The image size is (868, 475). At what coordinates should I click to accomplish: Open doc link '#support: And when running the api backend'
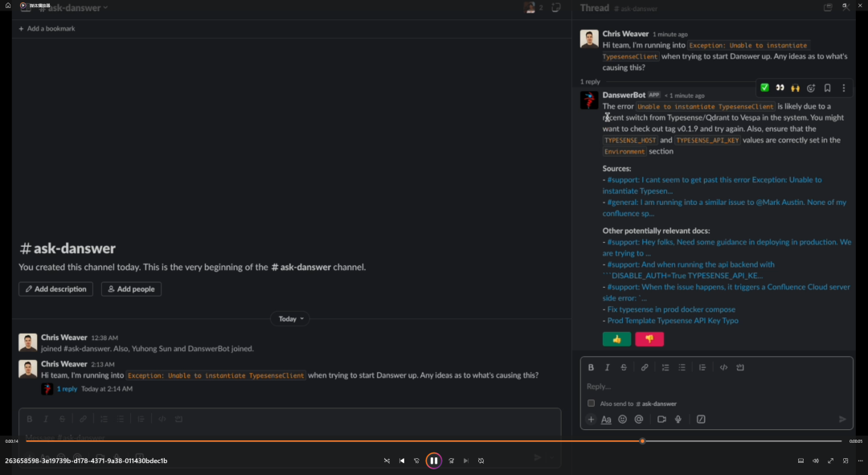click(689, 270)
